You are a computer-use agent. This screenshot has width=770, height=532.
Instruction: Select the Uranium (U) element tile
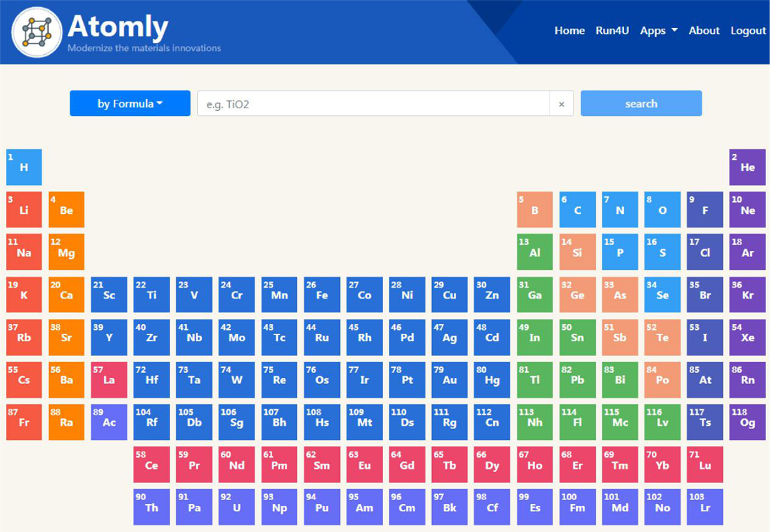(x=236, y=507)
